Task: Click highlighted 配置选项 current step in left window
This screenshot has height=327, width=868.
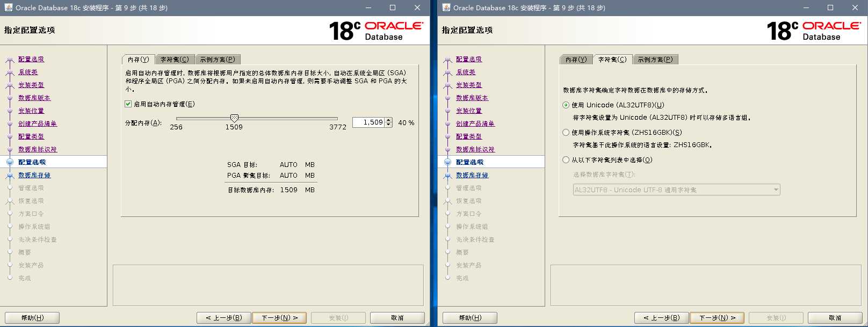Action: 32,162
